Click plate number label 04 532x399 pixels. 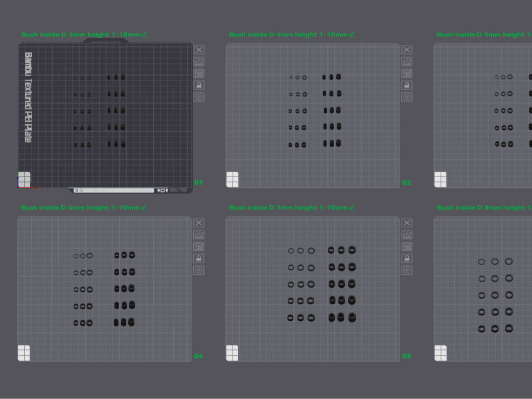[x=198, y=356]
